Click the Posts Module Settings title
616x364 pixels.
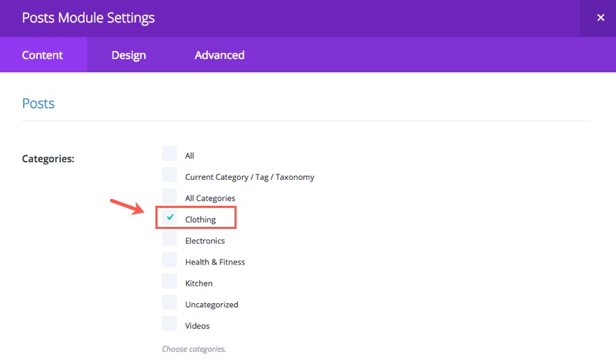pos(88,18)
